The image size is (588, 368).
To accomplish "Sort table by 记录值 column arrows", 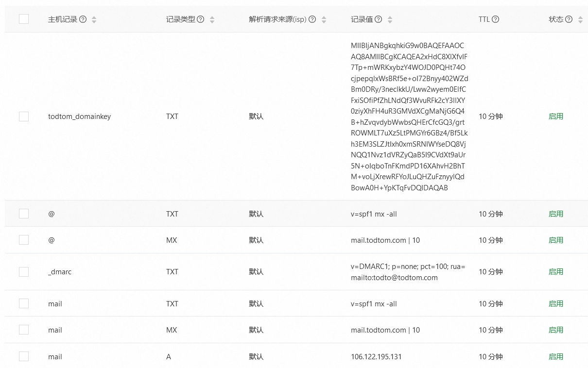I will [390, 19].
